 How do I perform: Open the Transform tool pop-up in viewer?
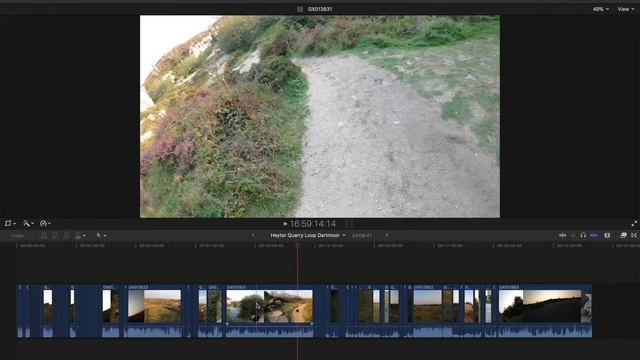(10, 223)
